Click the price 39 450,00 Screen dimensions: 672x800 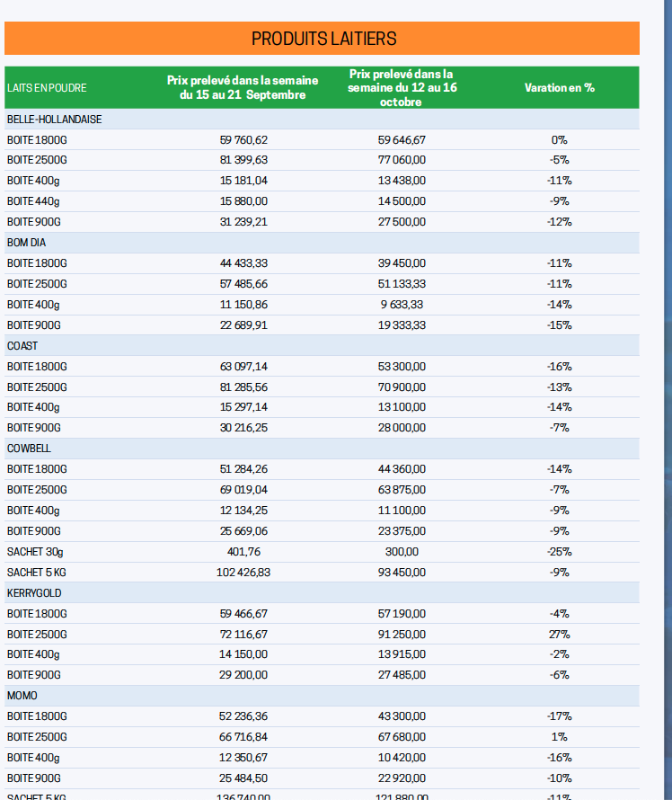[x=402, y=263]
